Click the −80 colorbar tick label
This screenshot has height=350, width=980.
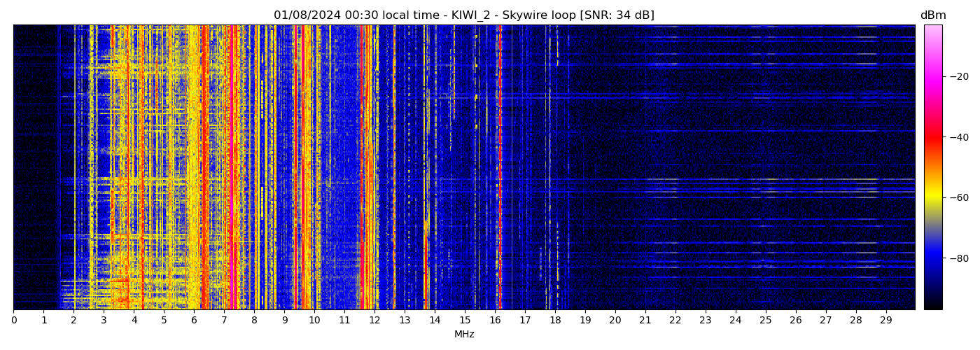point(958,258)
